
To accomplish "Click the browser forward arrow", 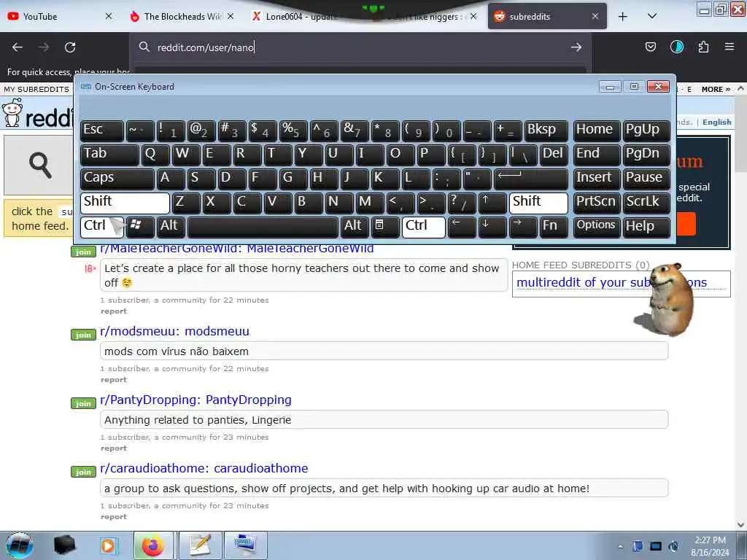I will click(x=44, y=47).
